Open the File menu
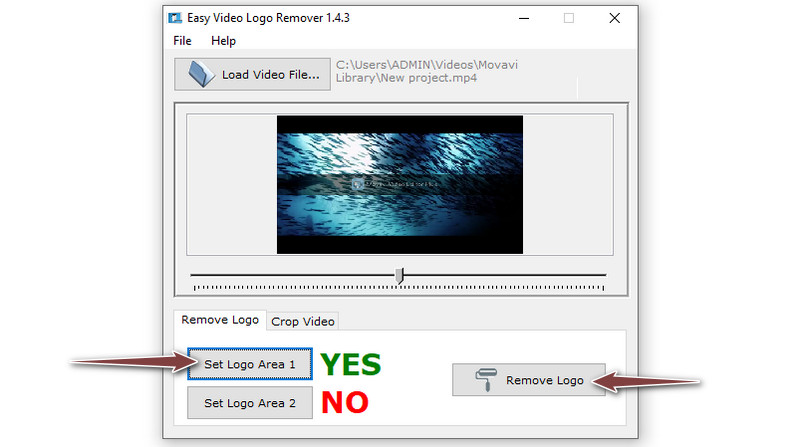 click(182, 41)
